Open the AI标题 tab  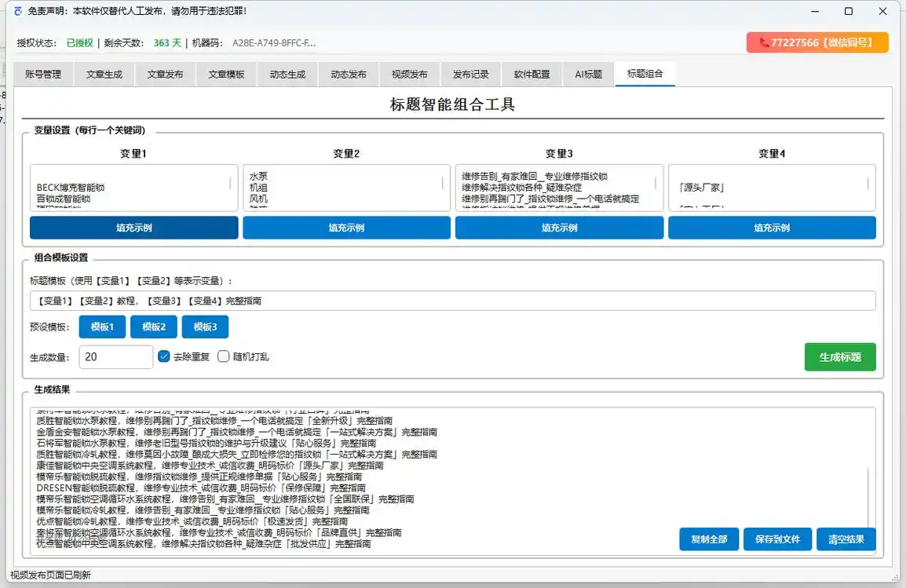point(587,73)
